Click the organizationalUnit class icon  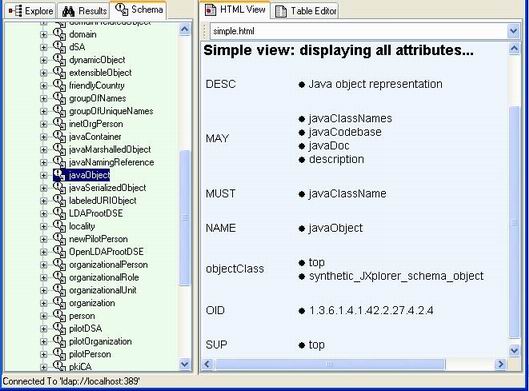click(59, 290)
